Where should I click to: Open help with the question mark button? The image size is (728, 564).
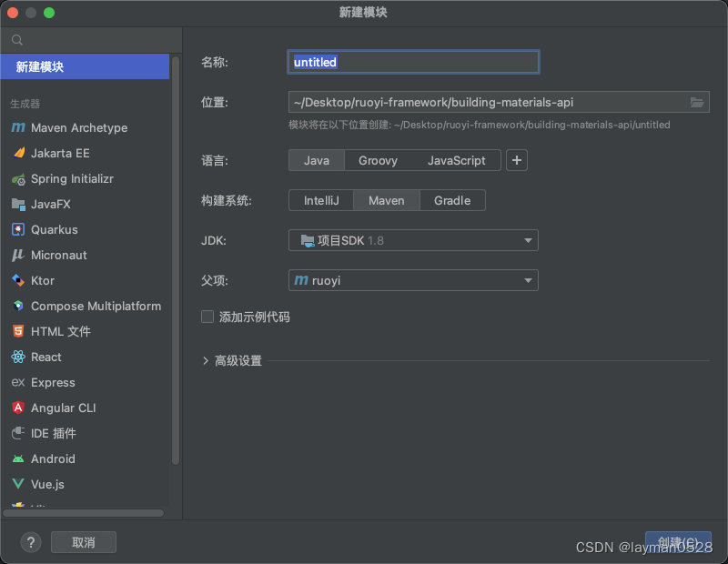coord(31,542)
